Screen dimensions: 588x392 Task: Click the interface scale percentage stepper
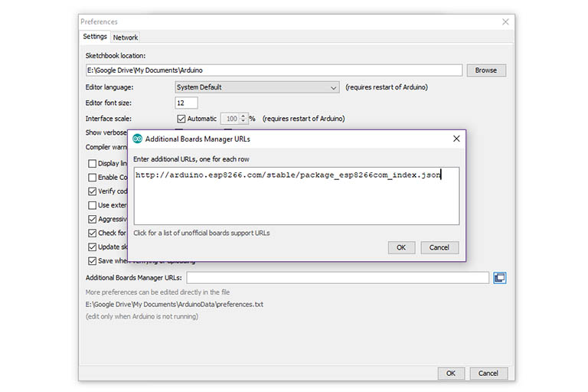(x=243, y=119)
